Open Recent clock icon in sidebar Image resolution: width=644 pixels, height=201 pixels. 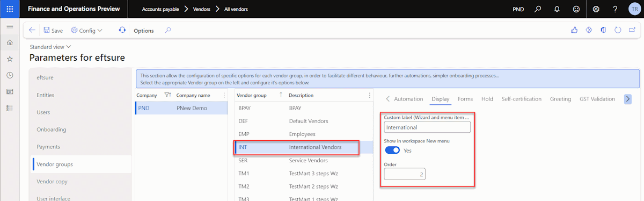coord(10,75)
